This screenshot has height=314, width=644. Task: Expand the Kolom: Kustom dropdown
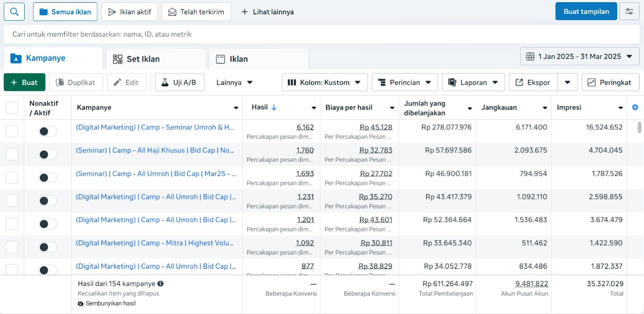pyautogui.click(x=324, y=83)
